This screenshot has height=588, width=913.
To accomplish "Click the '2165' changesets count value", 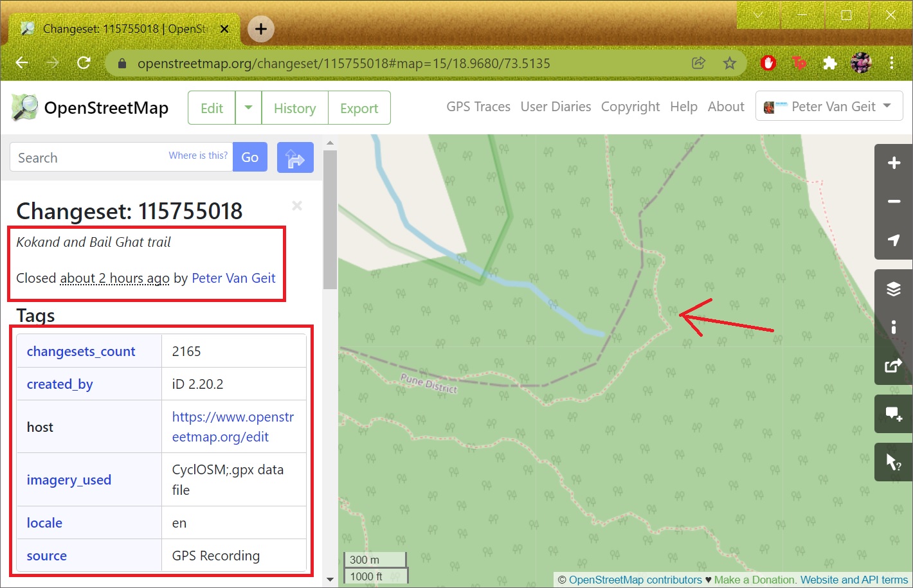I will click(x=186, y=352).
